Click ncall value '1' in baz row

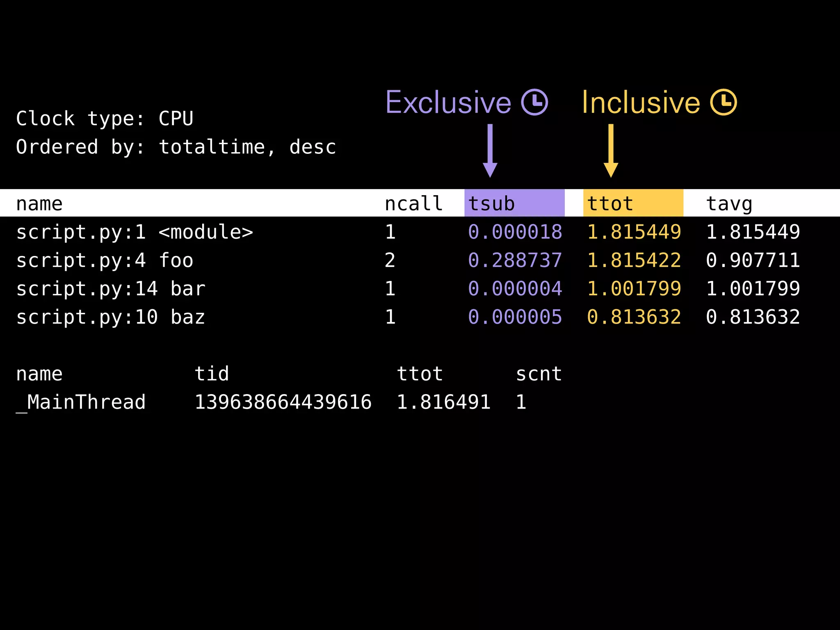pyautogui.click(x=390, y=317)
